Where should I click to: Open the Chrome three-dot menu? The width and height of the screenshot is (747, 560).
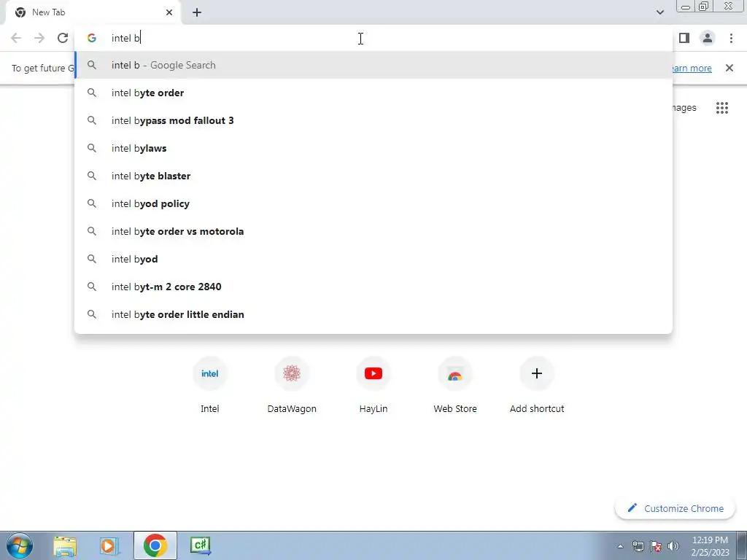pos(731,38)
